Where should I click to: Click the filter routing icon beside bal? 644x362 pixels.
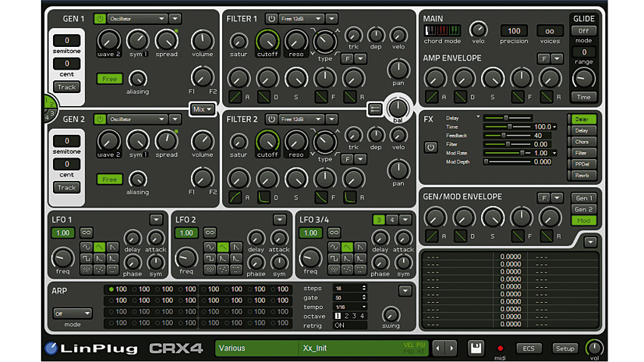(375, 109)
